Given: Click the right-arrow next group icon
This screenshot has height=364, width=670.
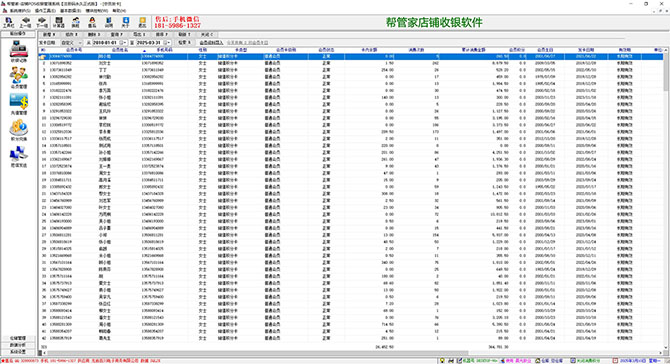Looking at the screenshot, I should click(x=41, y=22).
